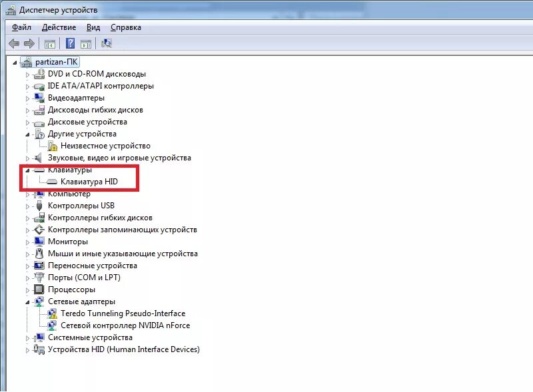The width and height of the screenshot is (533, 392).
Task: Click the Устройства HID category icon
Action: pos(39,349)
